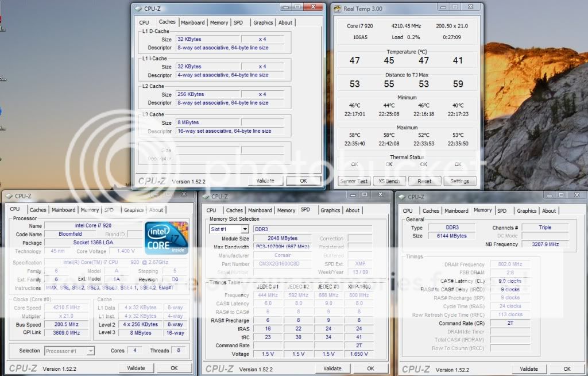This screenshot has width=588, height=376.
Task: Click the CPU-Z icon in the Caches window title bar
Action: point(138,9)
